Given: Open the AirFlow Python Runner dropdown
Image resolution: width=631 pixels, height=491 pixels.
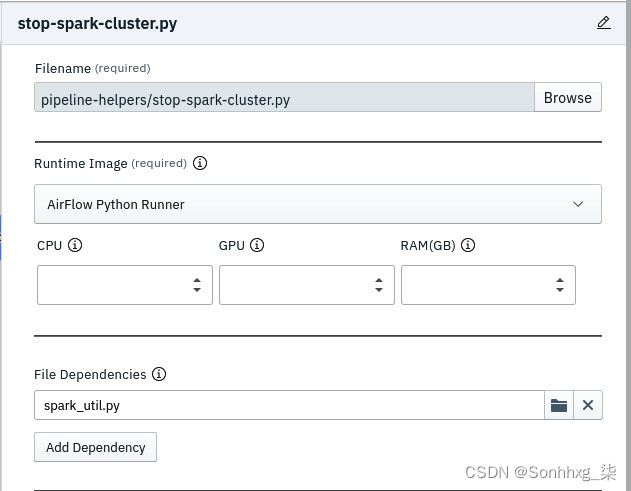Looking at the screenshot, I should [318, 204].
